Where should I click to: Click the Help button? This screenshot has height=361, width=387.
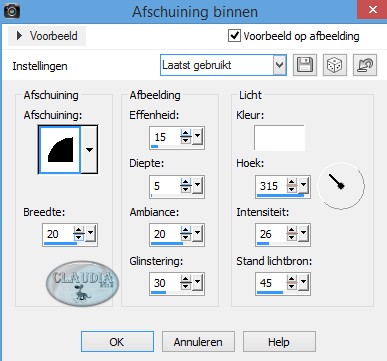tap(279, 342)
